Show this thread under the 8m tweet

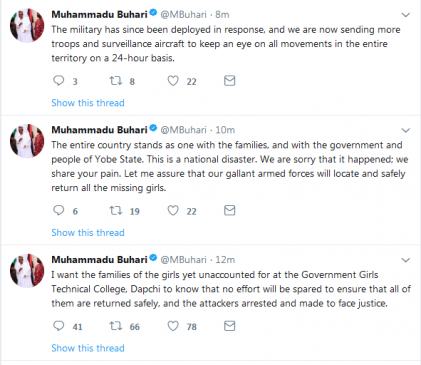pos(88,103)
